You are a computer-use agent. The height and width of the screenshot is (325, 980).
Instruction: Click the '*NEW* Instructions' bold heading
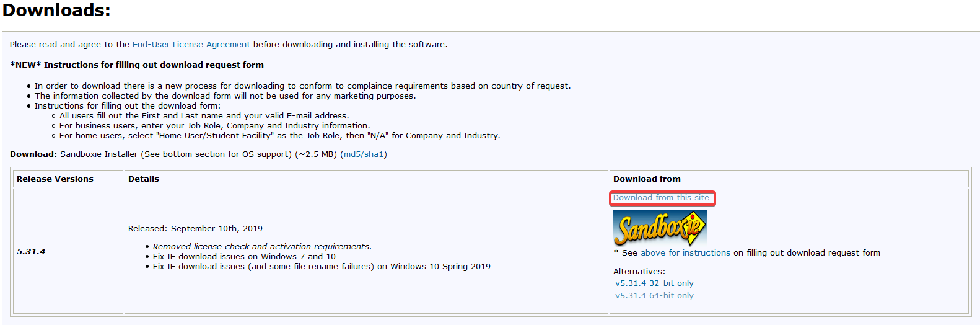pos(137,65)
